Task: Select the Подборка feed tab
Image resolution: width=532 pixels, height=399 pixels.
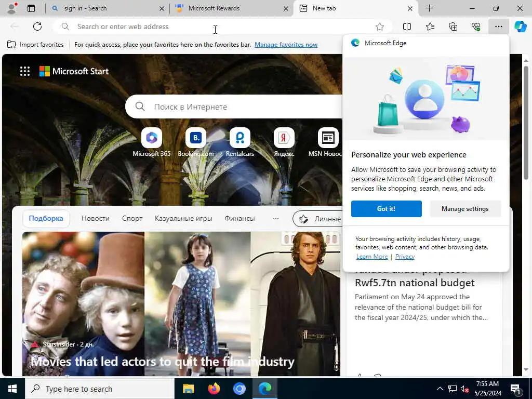Action: 46,219
